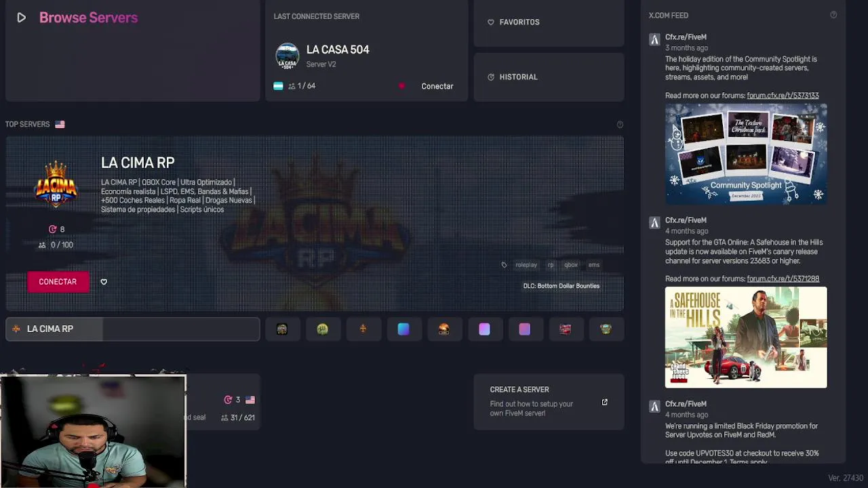Select the red banner server thumbnail

tap(565, 329)
